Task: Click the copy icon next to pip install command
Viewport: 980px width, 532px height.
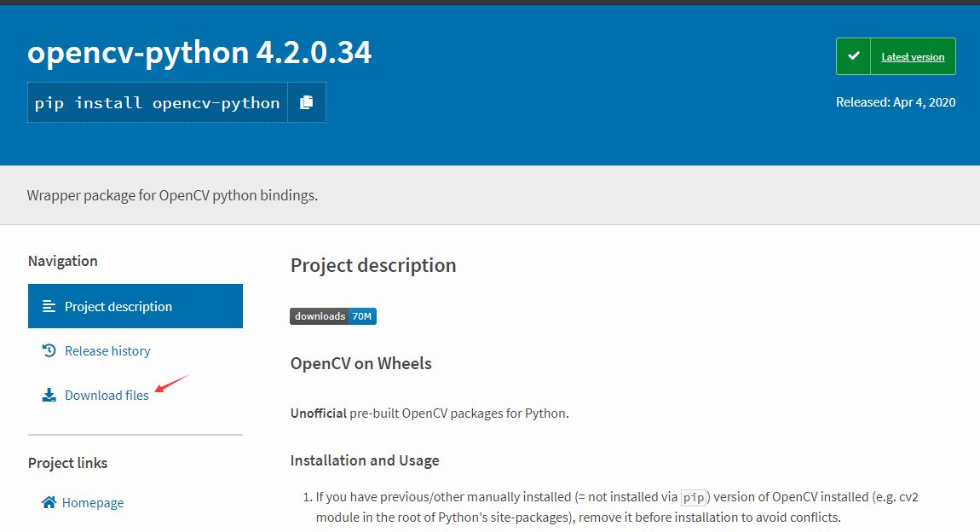Action: (x=307, y=102)
